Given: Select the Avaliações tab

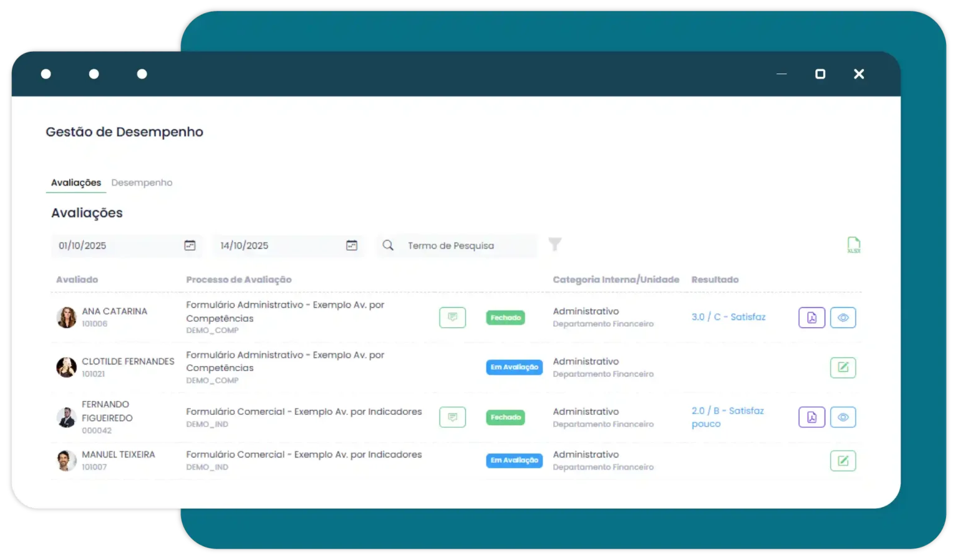Looking at the screenshot, I should click(x=75, y=182).
